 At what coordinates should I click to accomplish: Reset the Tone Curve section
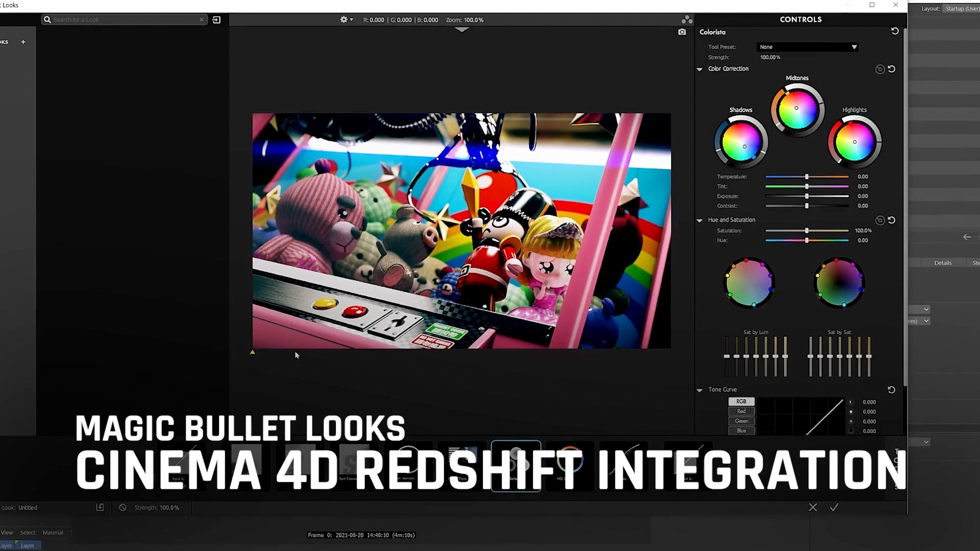coord(892,390)
